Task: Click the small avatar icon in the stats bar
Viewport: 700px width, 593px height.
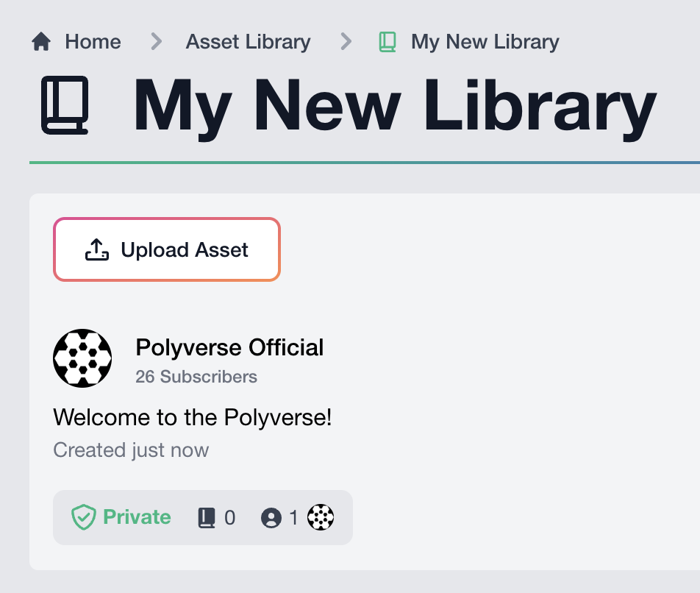Action: tap(321, 517)
